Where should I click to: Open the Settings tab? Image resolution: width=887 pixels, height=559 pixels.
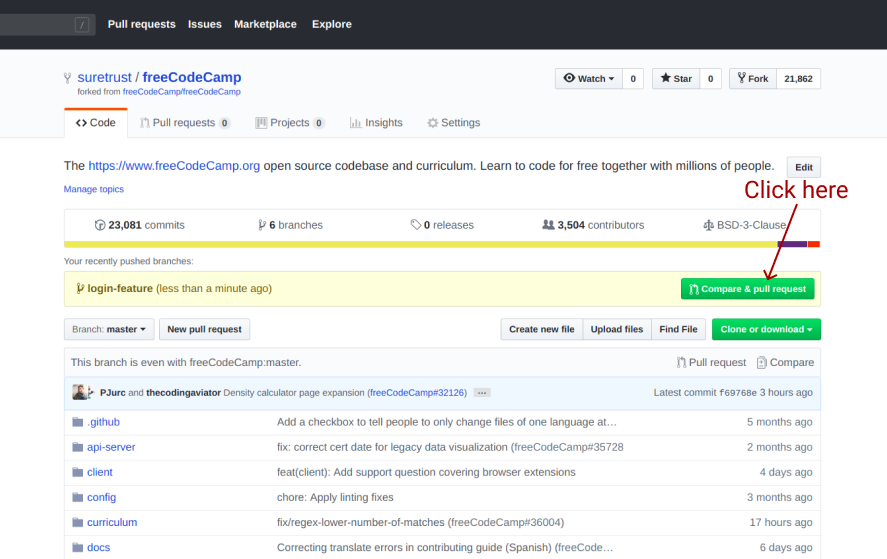click(x=454, y=123)
